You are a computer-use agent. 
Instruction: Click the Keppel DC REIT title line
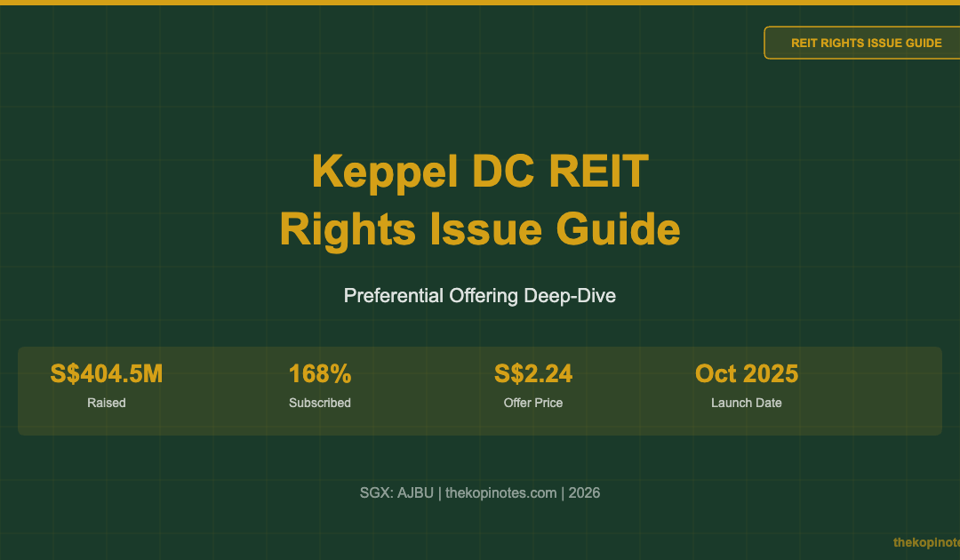point(480,172)
